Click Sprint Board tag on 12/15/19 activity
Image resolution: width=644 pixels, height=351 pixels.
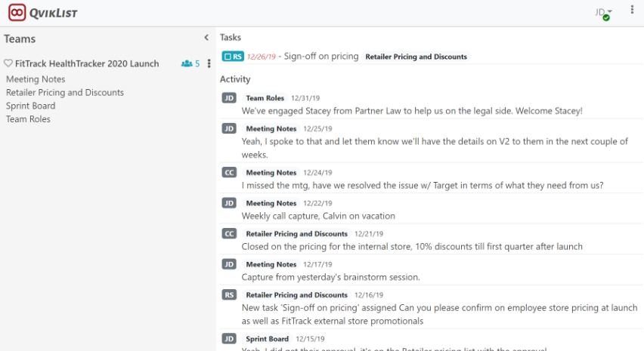268,340
